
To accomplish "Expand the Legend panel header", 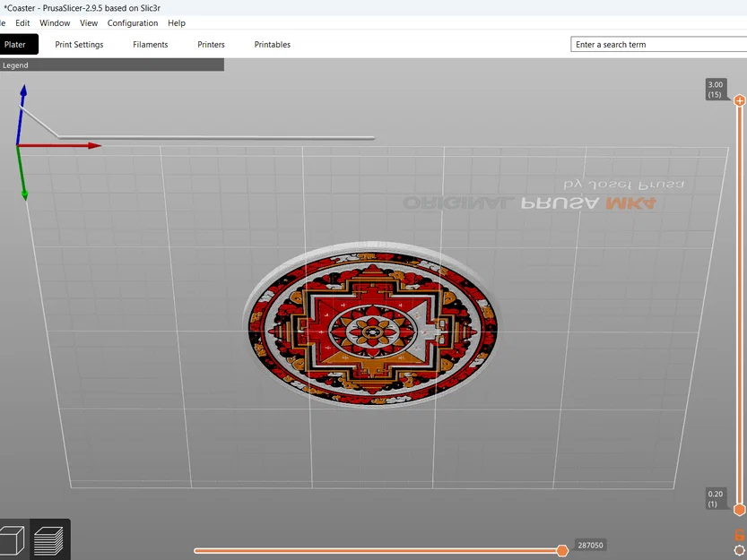I will [111, 65].
